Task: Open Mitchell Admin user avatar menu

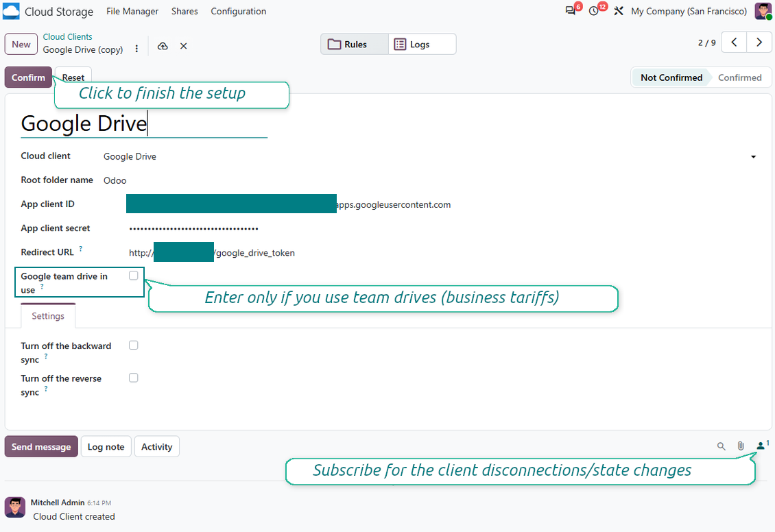Action: (763, 11)
